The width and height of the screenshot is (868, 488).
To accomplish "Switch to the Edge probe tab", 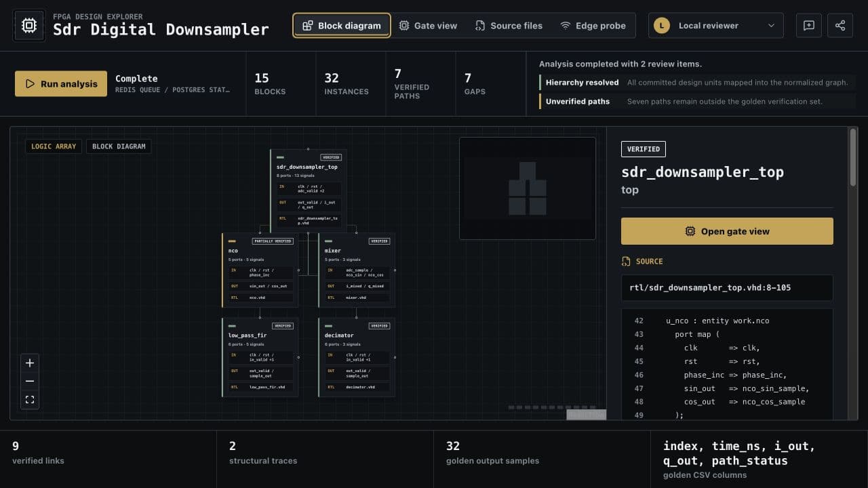I will 593,26.
